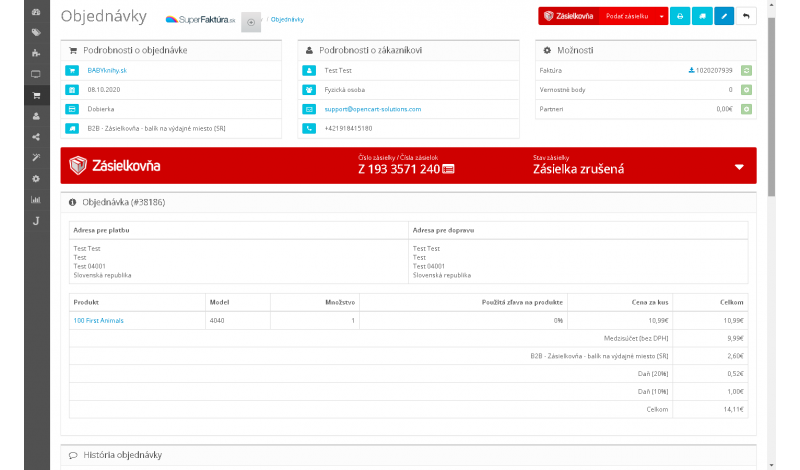The height and width of the screenshot is (470, 800).
Task: Open the Dashboard icon in the sidebar
Action: (x=36, y=12)
